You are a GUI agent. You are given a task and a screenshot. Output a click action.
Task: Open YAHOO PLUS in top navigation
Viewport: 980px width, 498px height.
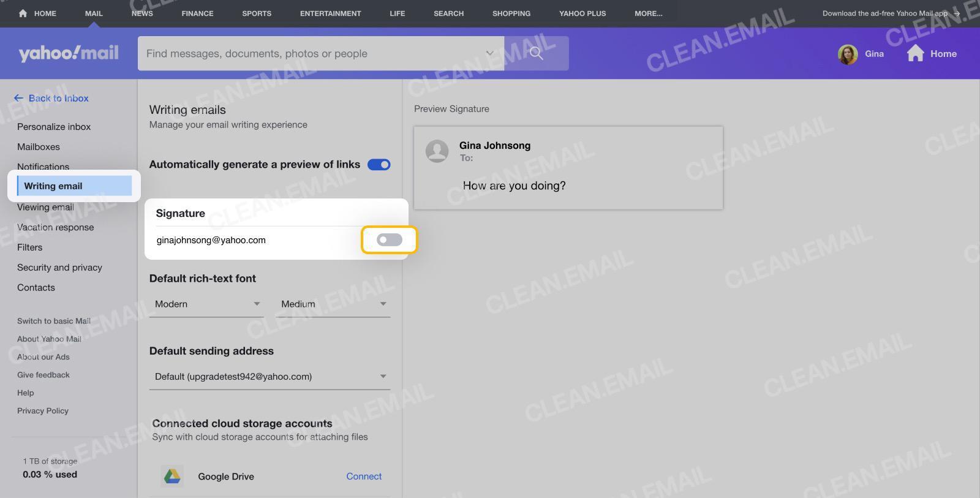point(582,13)
